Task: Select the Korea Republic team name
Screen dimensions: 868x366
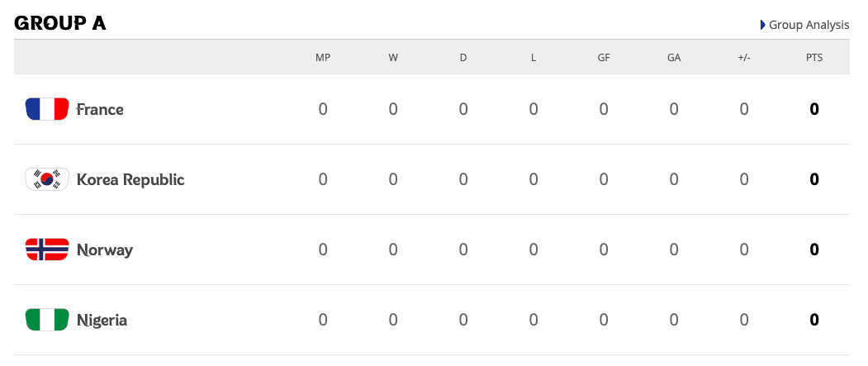Action: (130, 179)
